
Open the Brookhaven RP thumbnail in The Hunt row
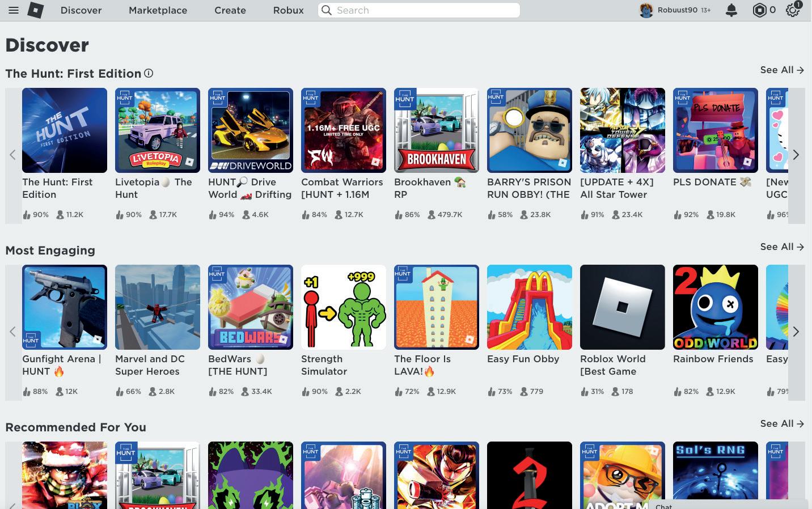(x=437, y=130)
